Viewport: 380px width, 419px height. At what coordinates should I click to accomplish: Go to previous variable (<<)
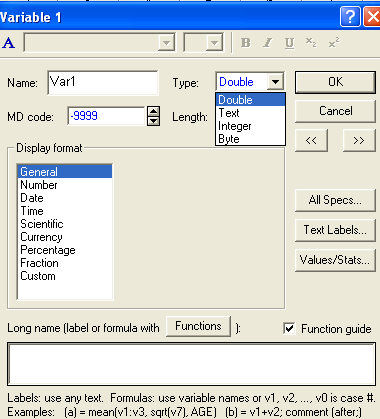(311, 140)
